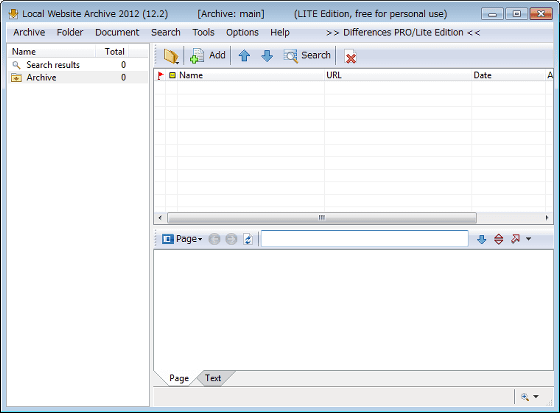Click the Search results magnifier icon
This screenshot has height=413, width=560.
[x=16, y=65]
